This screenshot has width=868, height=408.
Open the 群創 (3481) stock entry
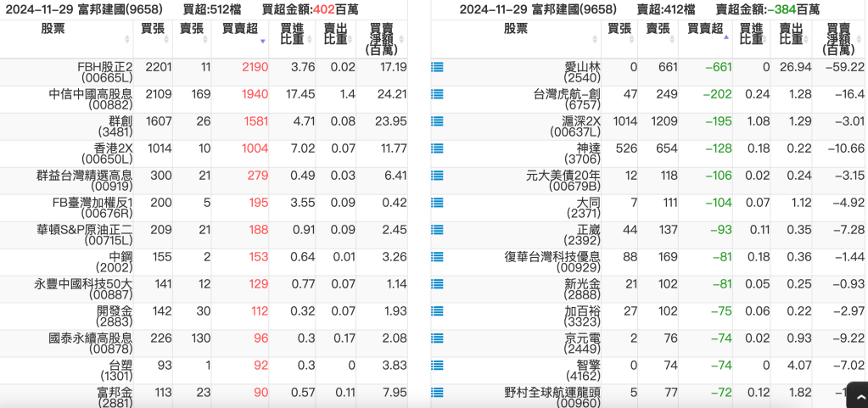(115, 127)
